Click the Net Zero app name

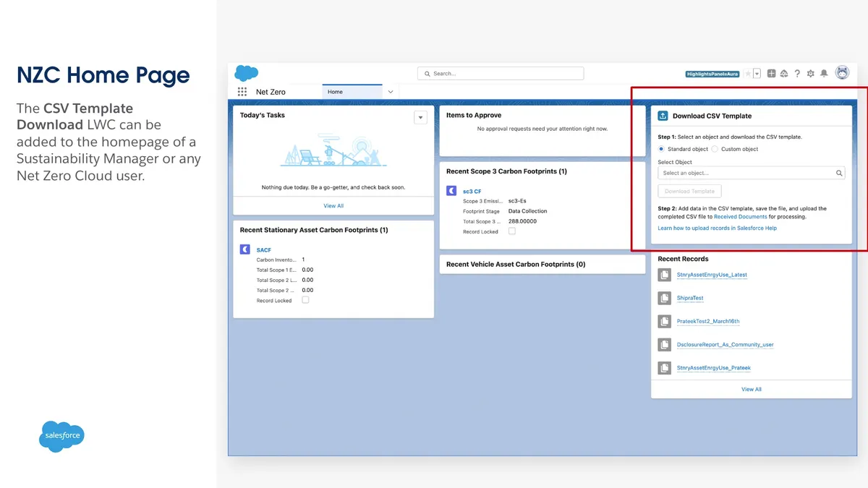271,92
